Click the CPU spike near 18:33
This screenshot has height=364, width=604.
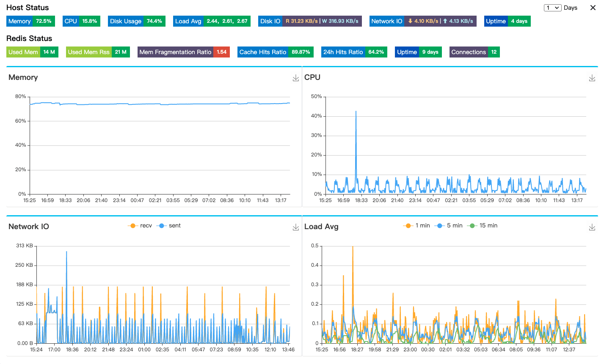point(356,112)
